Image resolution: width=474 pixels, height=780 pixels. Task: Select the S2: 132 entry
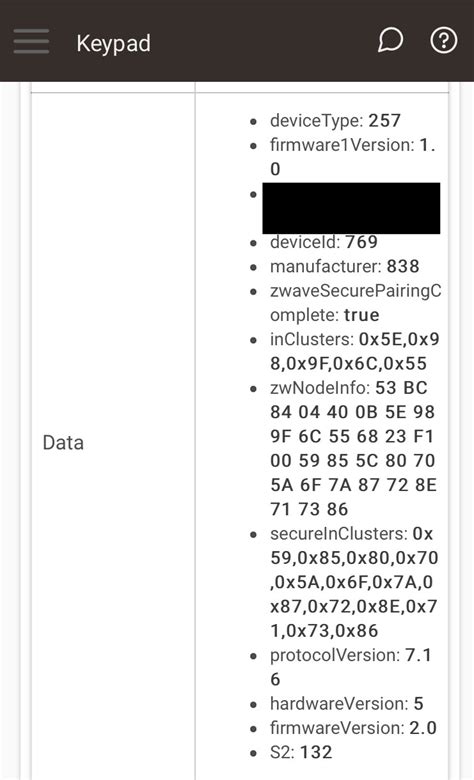pyautogui.click(x=301, y=752)
